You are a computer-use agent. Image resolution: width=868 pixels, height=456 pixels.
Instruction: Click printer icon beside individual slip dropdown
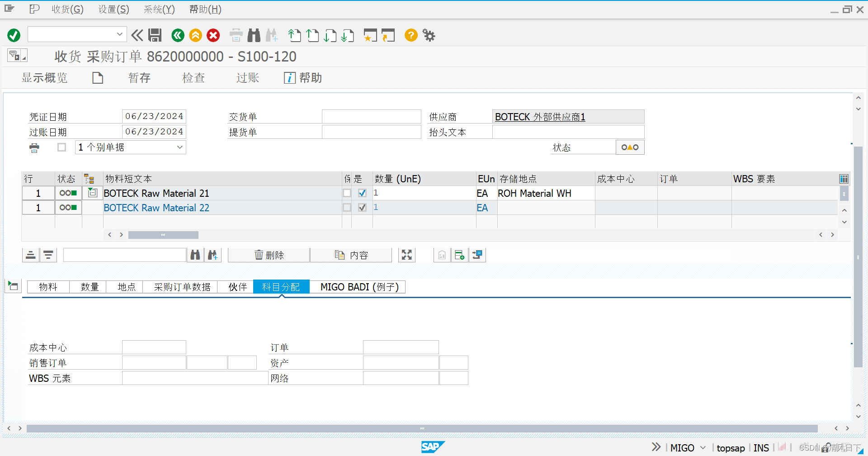click(34, 147)
